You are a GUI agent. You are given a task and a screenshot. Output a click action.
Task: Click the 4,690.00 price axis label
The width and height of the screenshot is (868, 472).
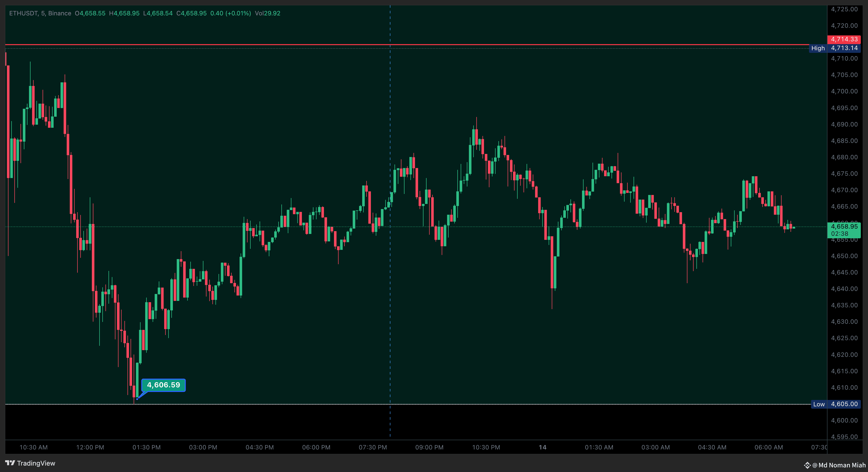pyautogui.click(x=844, y=124)
